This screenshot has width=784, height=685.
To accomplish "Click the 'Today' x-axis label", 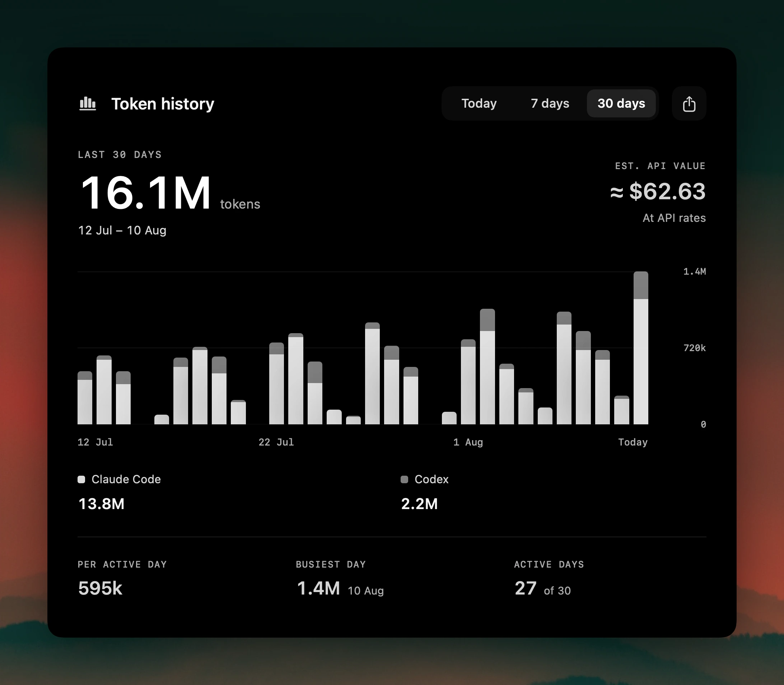I will pyautogui.click(x=633, y=442).
